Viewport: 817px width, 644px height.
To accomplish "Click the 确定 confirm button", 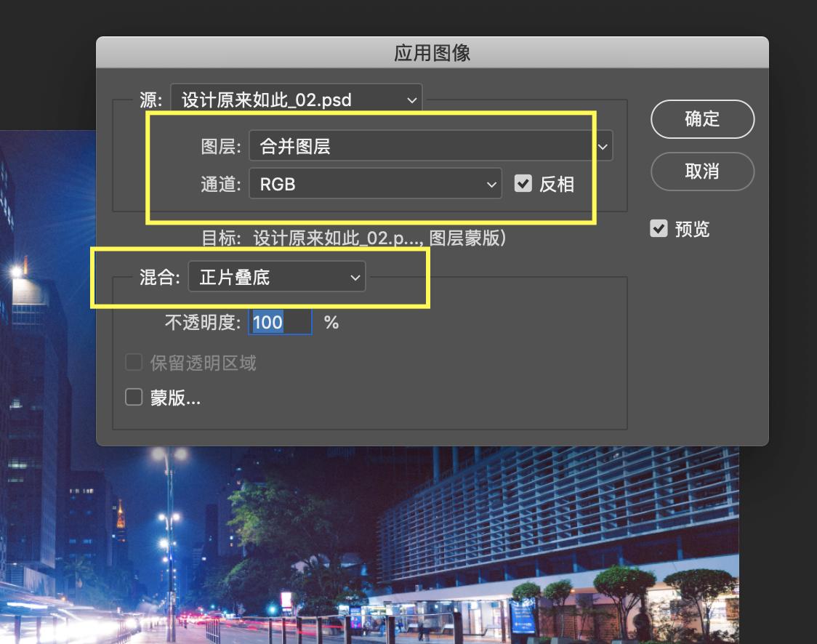I will tap(702, 119).
